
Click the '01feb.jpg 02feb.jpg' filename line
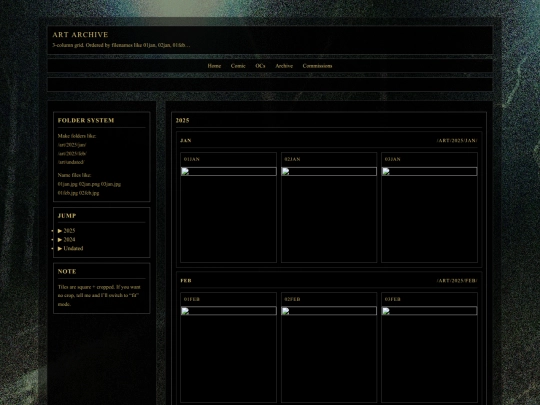(x=79, y=193)
